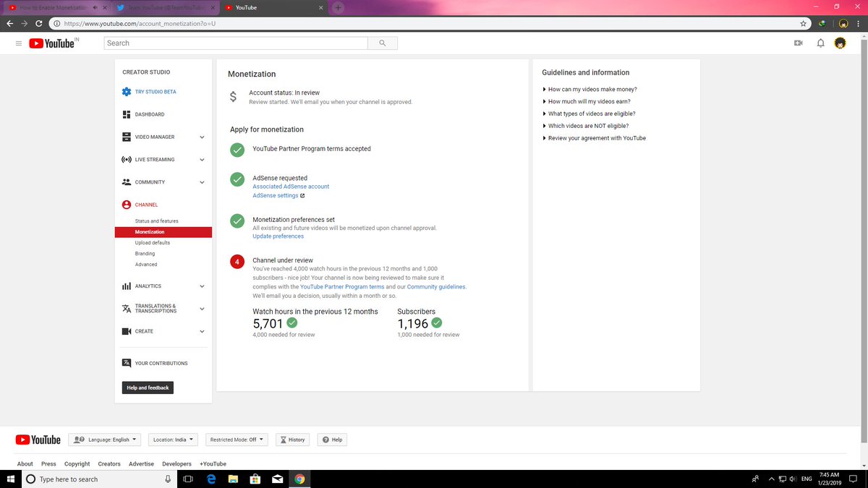Click the Analytics bar chart icon
868x488 pixels.
pos(127,286)
